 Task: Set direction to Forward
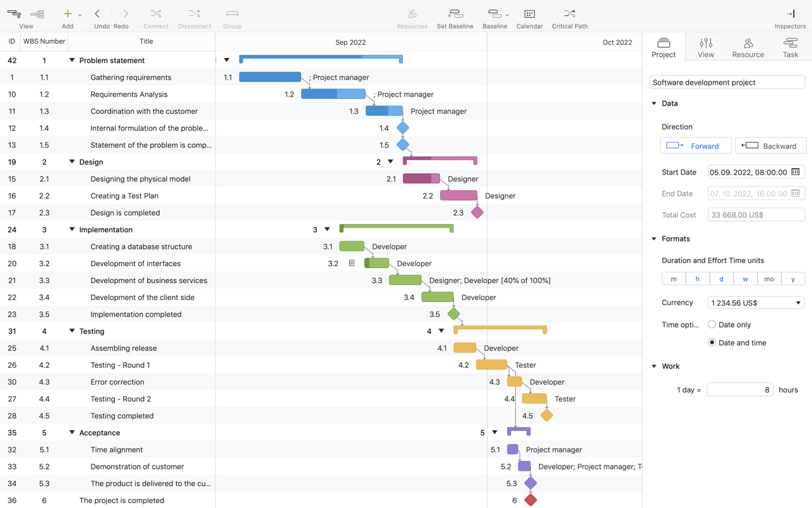pyautogui.click(x=695, y=146)
